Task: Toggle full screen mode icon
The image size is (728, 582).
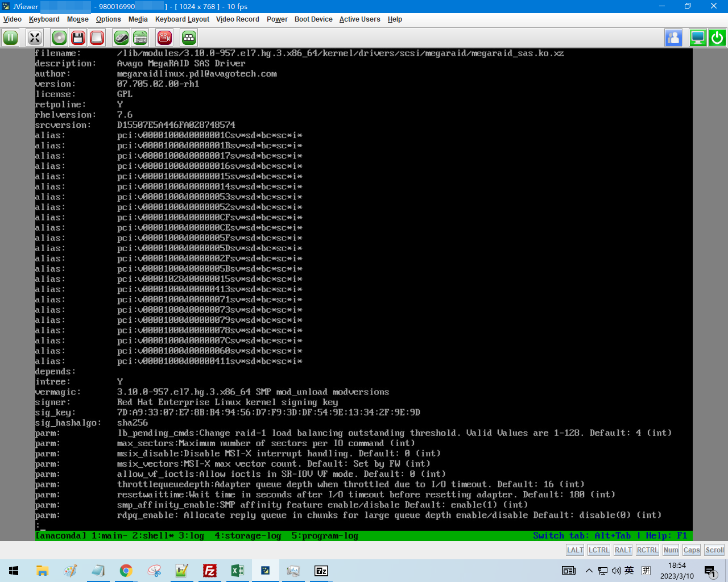Action: [35, 38]
